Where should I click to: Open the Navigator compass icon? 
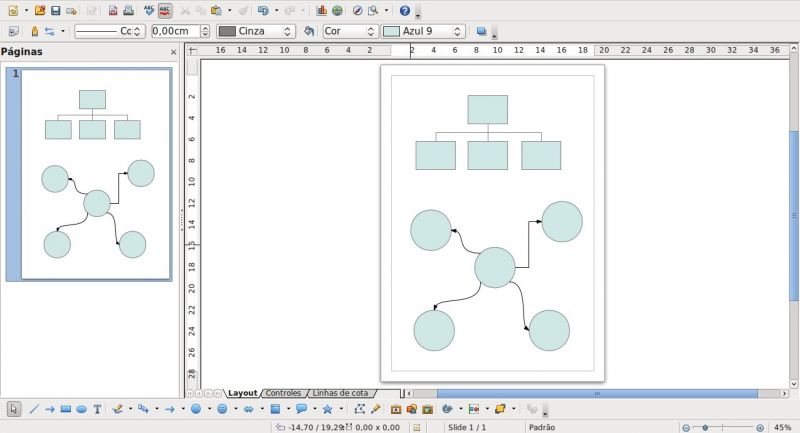(358, 10)
